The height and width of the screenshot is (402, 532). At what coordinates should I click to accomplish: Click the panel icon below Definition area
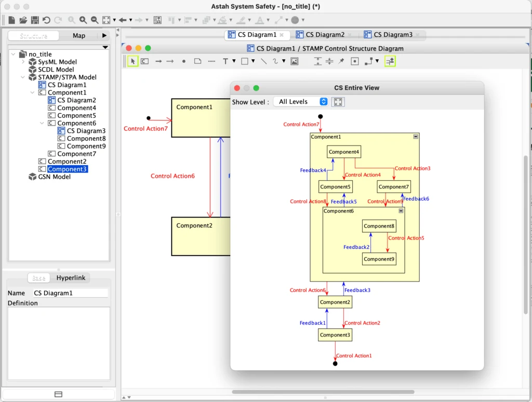[58, 394]
